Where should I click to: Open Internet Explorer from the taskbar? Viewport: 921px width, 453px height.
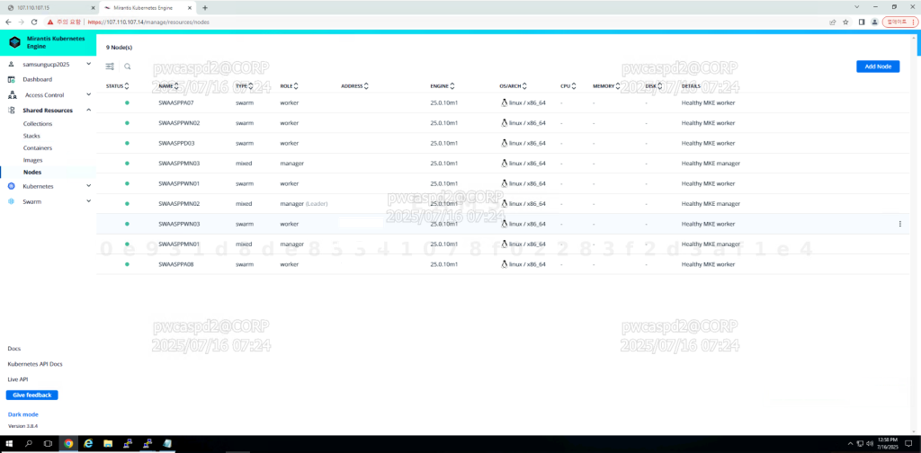[89, 444]
